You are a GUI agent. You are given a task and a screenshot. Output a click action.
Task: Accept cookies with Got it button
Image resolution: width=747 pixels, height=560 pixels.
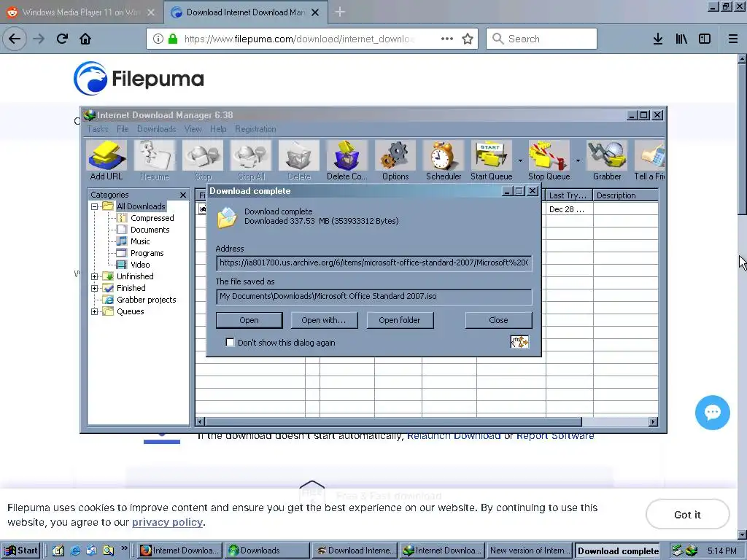pos(687,514)
